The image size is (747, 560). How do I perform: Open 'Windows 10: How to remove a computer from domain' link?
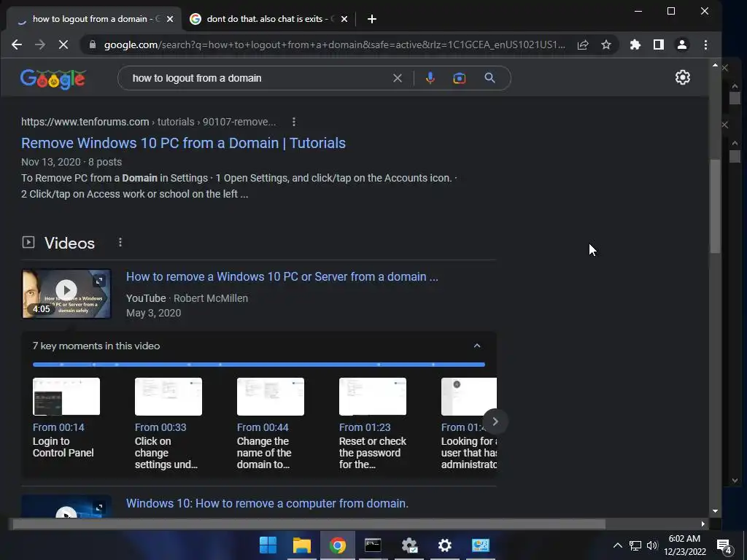pyautogui.click(x=267, y=503)
